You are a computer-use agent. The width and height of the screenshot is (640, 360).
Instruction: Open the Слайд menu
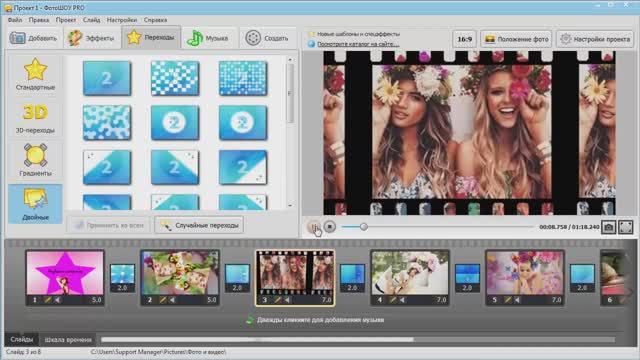[x=91, y=20]
